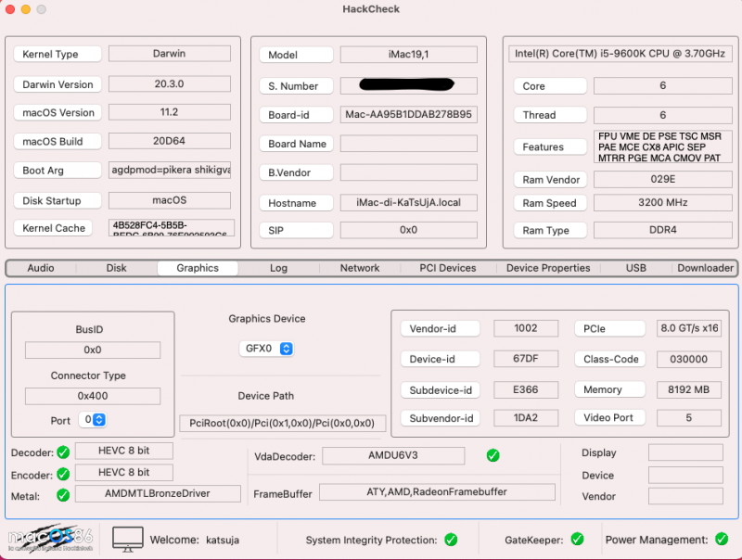Open the Log tab
Viewport: 742px width, 560px height.
(279, 268)
